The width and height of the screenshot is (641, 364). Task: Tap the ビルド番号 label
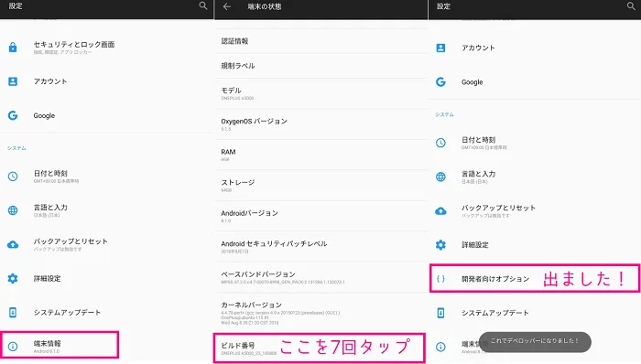[238, 345]
